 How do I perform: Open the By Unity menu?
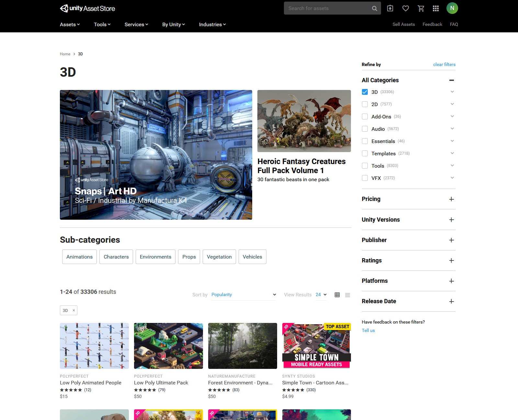click(174, 25)
